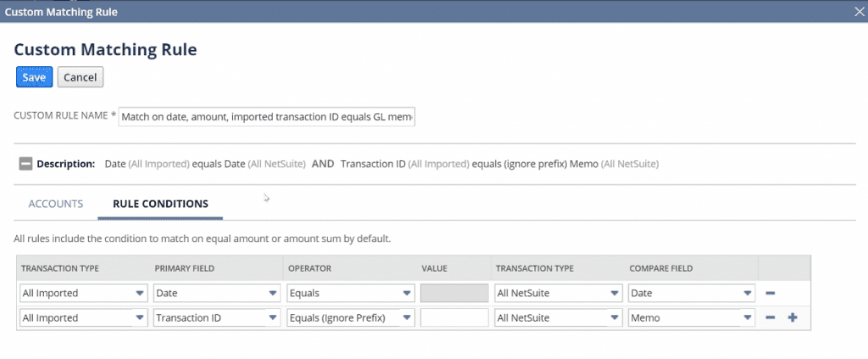Close the Custom Matching Rule dialog
The image size is (868, 359).
pos(858,12)
